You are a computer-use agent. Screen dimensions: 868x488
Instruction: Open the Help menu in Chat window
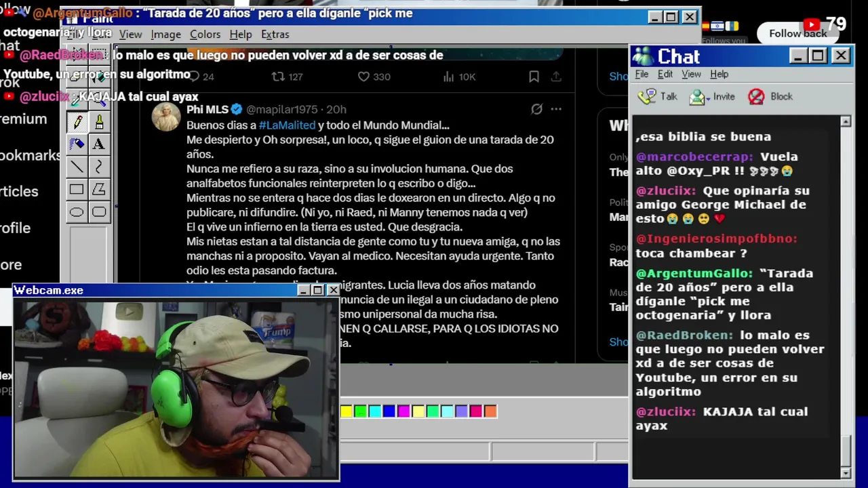(719, 74)
